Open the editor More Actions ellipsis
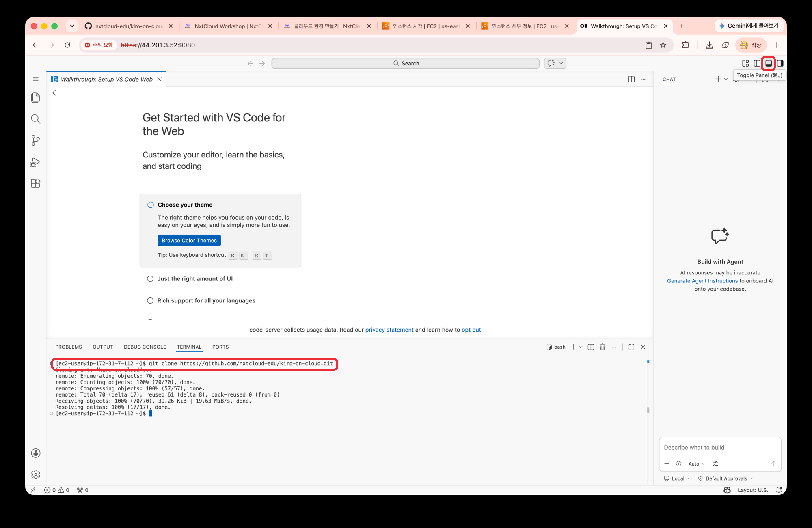Viewport: 812px width, 528px height. 643,79
